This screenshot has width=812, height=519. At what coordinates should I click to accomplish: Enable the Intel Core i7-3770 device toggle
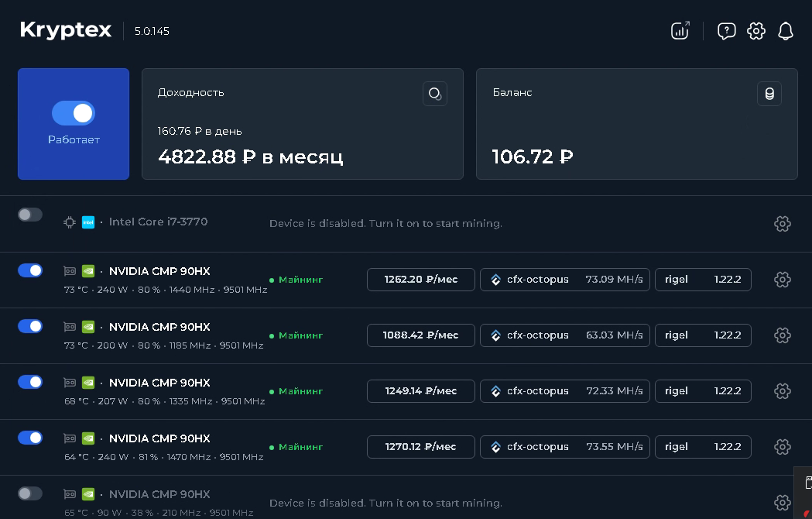(x=30, y=215)
